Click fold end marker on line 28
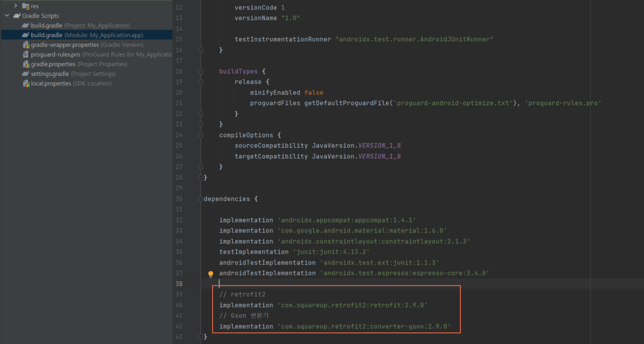Viewport: 644px width, 344px height. tap(201, 177)
